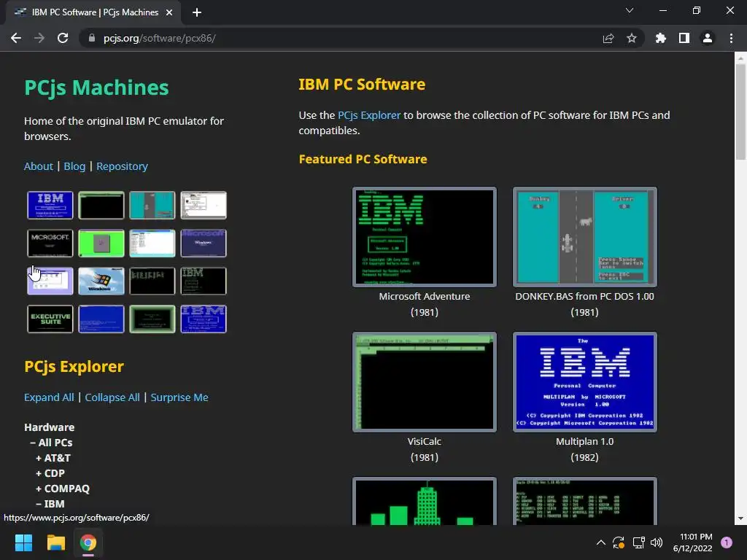Open the MICROSOFT sidebar thumbnail
Viewport: 747px width, 560px height.
50,243
